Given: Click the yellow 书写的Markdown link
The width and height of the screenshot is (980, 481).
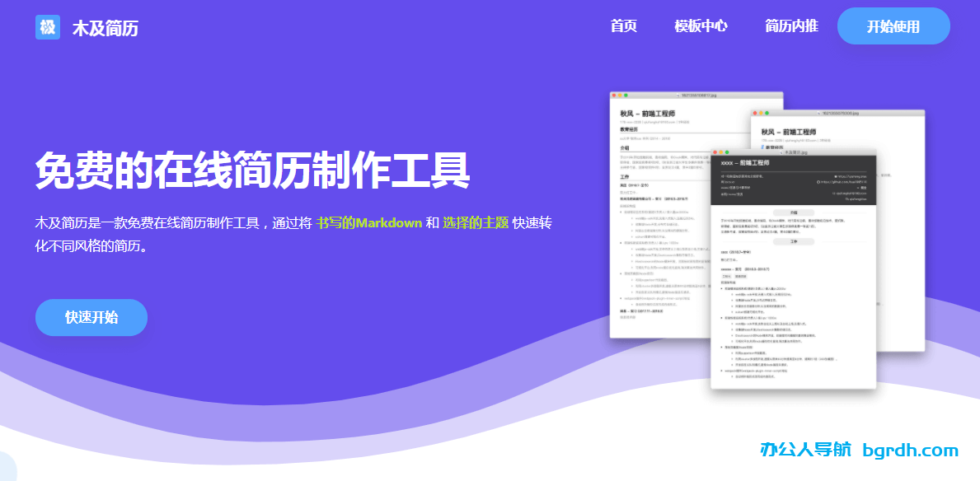Looking at the screenshot, I should click(x=370, y=222).
